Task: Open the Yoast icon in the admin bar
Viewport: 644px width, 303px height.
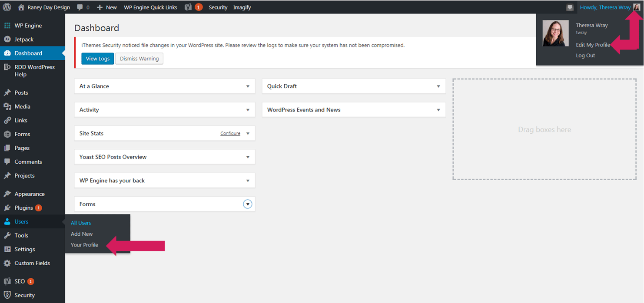Action: pos(188,7)
